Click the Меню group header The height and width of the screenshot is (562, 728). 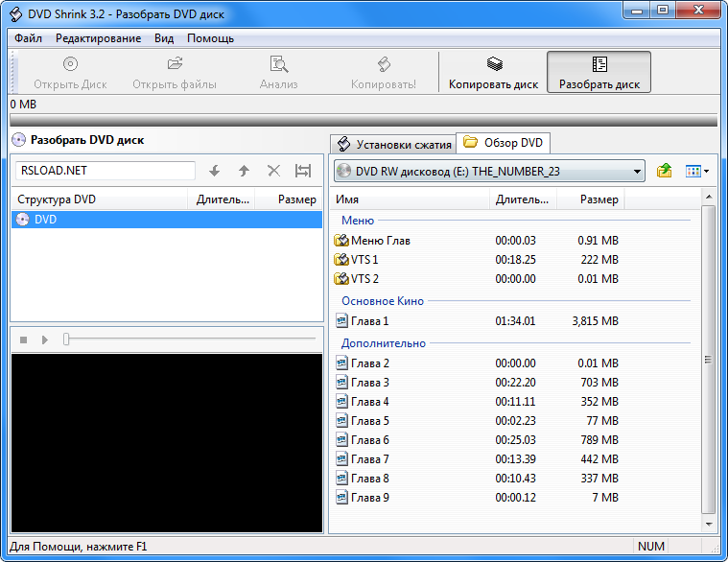point(358,221)
